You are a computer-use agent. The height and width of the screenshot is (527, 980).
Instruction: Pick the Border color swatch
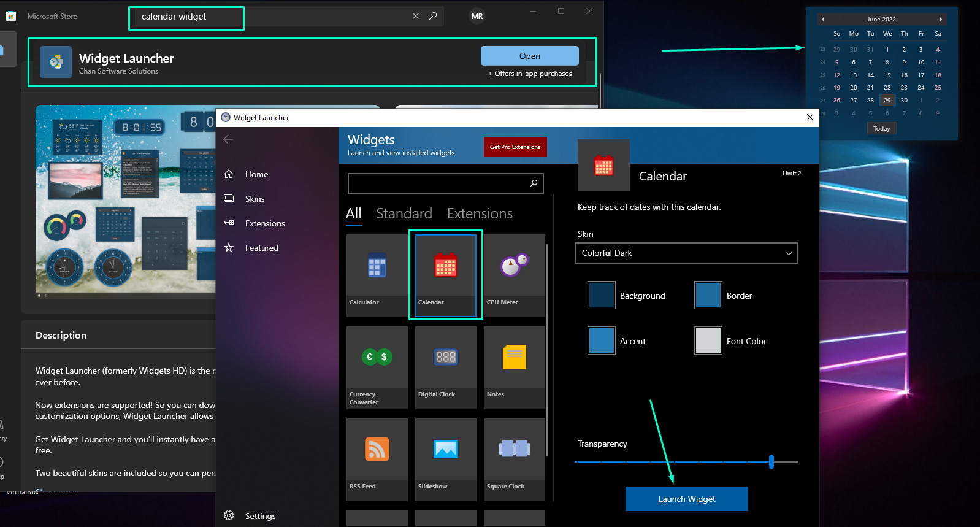[708, 295]
